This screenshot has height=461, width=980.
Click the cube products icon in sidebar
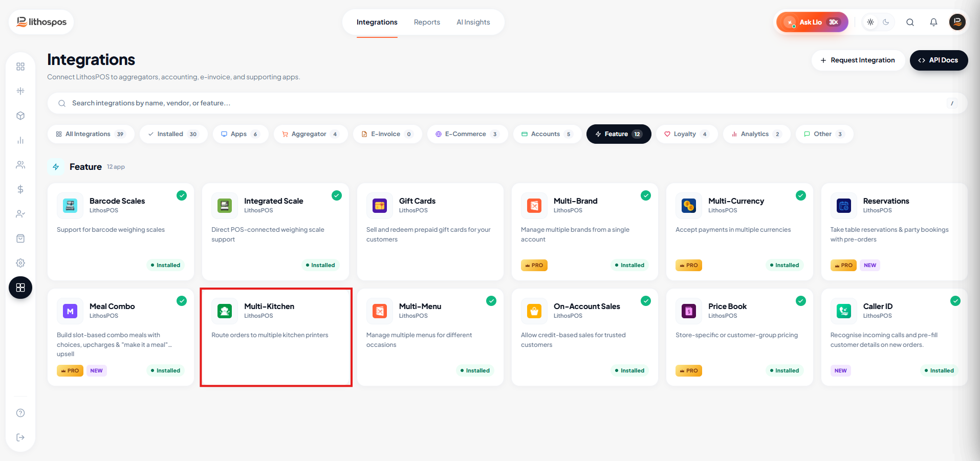coord(20,116)
